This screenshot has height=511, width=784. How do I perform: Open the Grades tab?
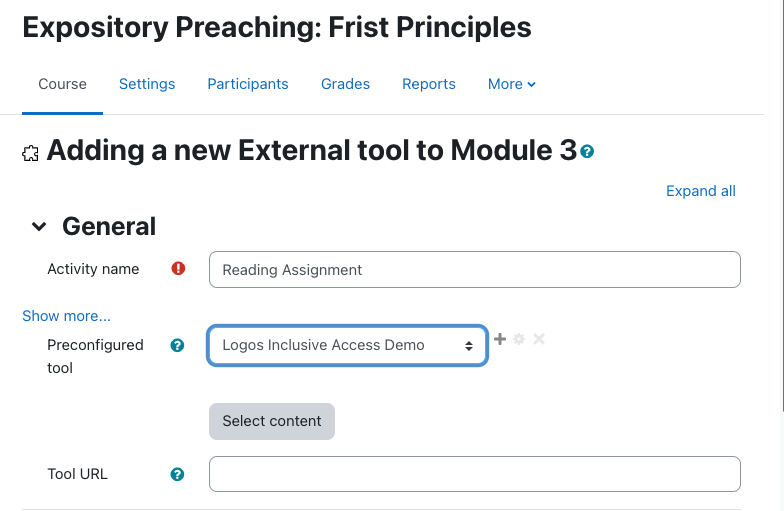pyautogui.click(x=346, y=84)
